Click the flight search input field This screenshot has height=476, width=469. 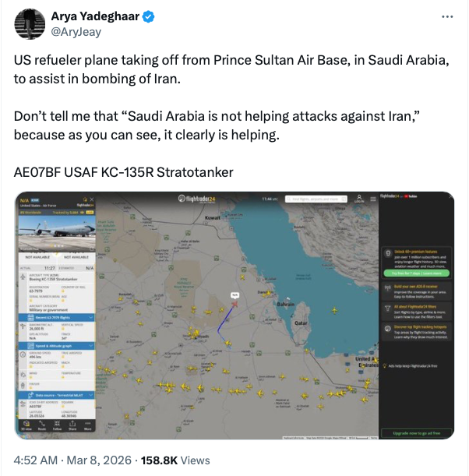[x=316, y=199]
